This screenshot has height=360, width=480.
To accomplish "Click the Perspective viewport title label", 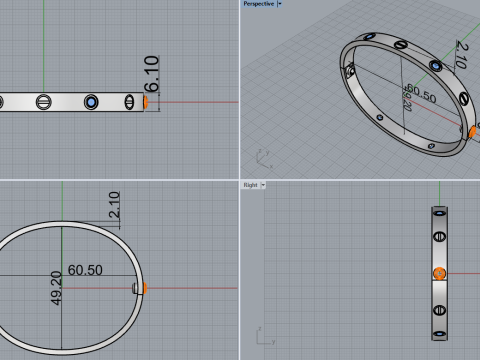I will point(258,4).
